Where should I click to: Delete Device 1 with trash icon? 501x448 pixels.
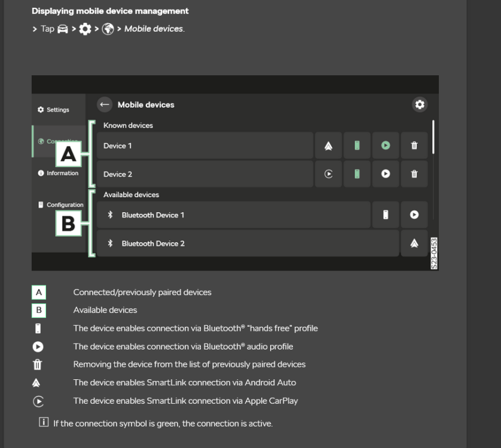414,146
